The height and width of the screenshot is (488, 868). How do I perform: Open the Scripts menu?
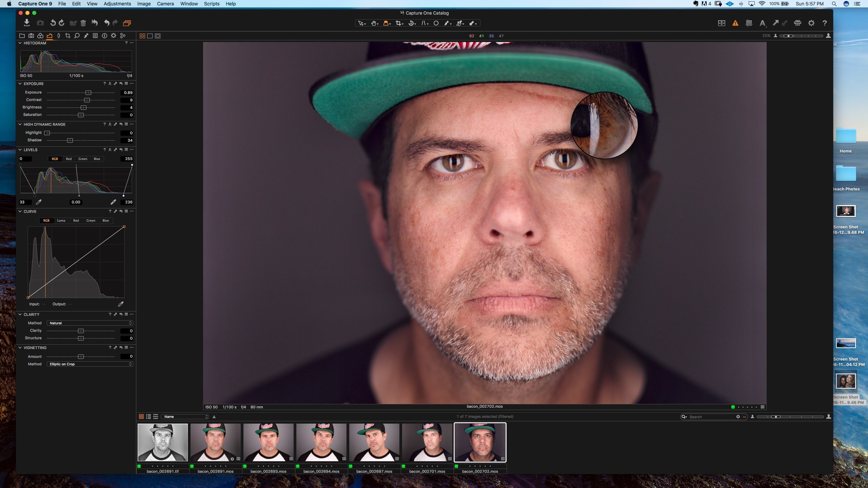click(x=211, y=4)
